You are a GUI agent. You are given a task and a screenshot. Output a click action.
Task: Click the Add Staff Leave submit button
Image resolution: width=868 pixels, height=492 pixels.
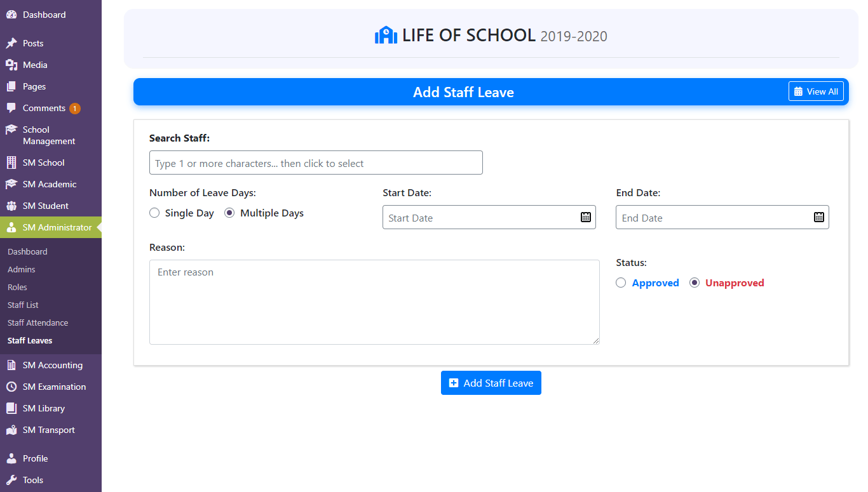[x=491, y=383]
